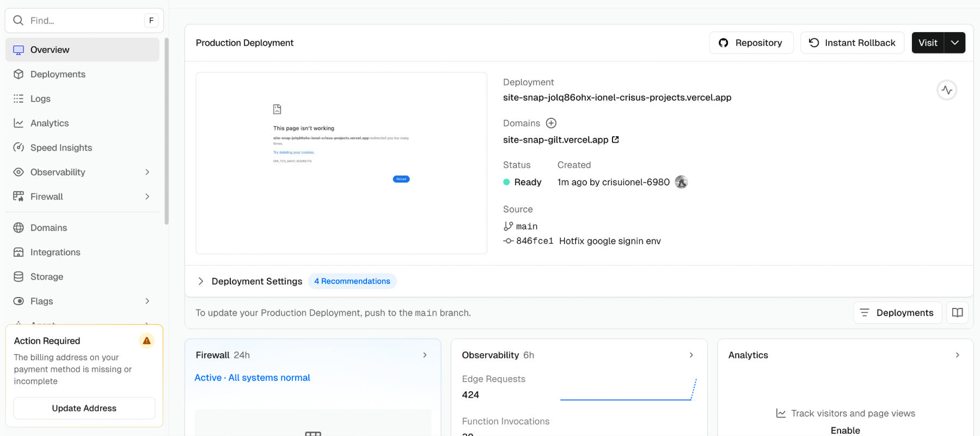
Task: Click the Edge Requests sparkline chart
Action: 628,389
